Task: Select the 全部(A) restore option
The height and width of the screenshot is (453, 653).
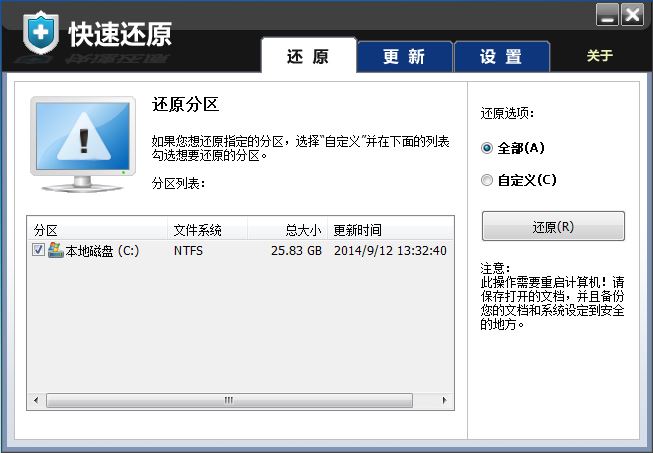Action: click(513, 148)
